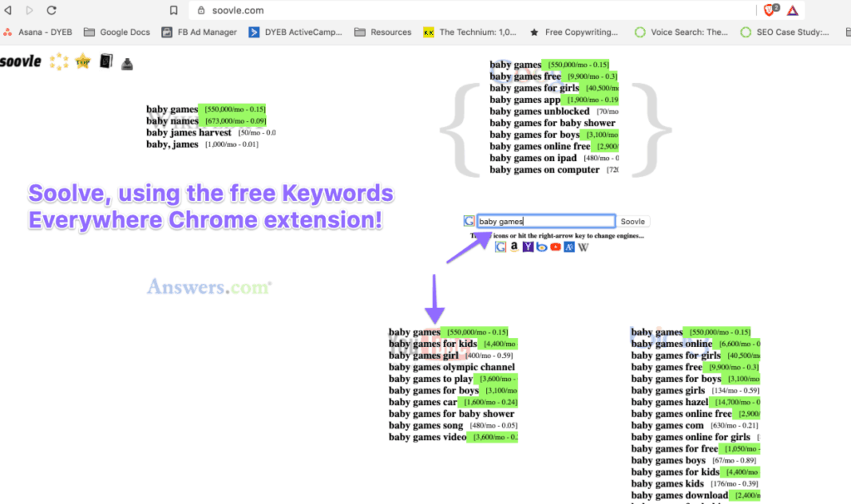Open Brave Rewards triangle icon
This screenshot has height=504, width=851.
click(x=793, y=10)
